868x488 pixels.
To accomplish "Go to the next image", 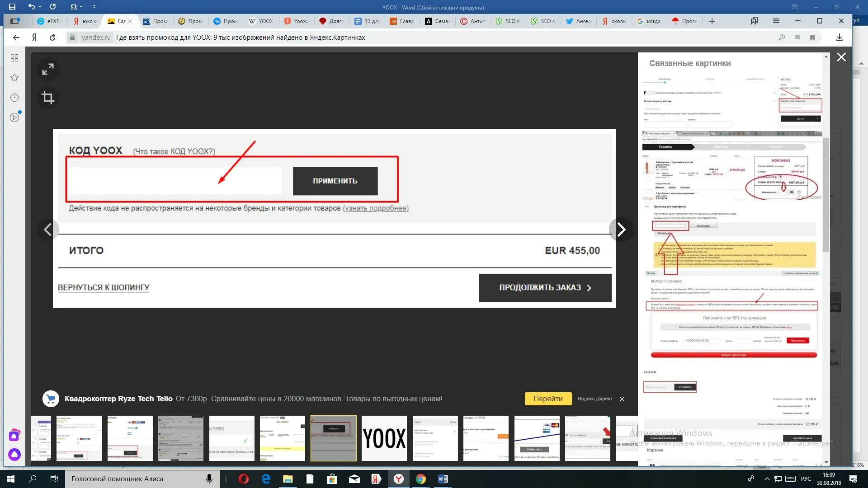I will pyautogui.click(x=621, y=230).
